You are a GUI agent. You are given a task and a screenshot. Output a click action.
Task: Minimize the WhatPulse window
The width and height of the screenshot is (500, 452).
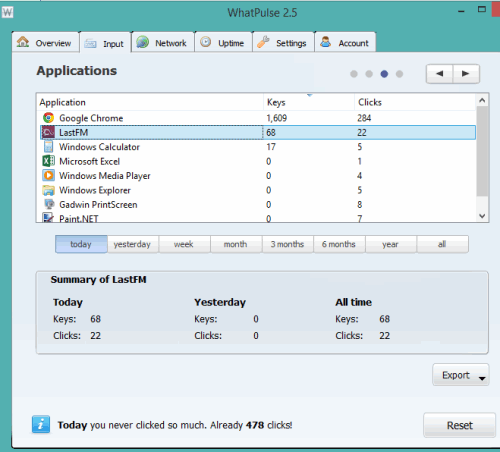coord(461,11)
